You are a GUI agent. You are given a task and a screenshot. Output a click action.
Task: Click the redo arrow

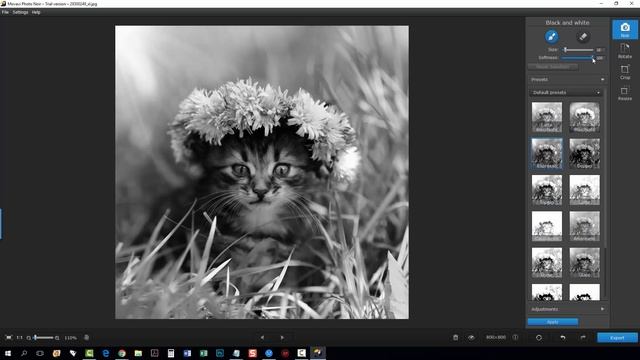tap(583, 338)
